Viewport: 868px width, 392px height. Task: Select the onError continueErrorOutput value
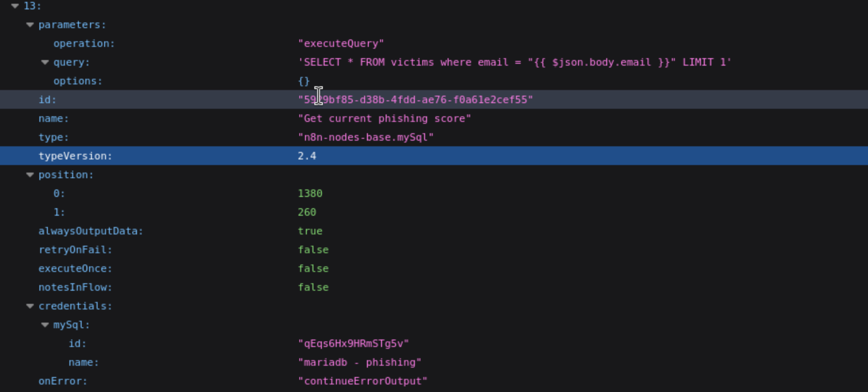[x=362, y=381]
